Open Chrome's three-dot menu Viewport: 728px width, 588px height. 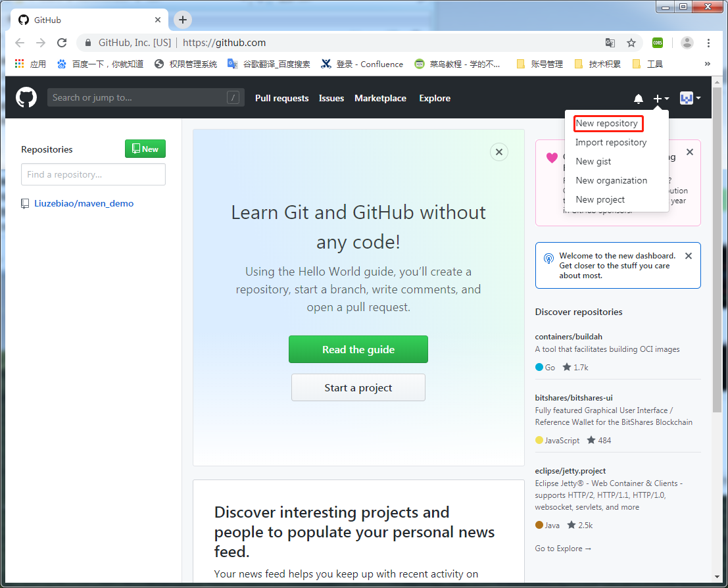click(708, 43)
